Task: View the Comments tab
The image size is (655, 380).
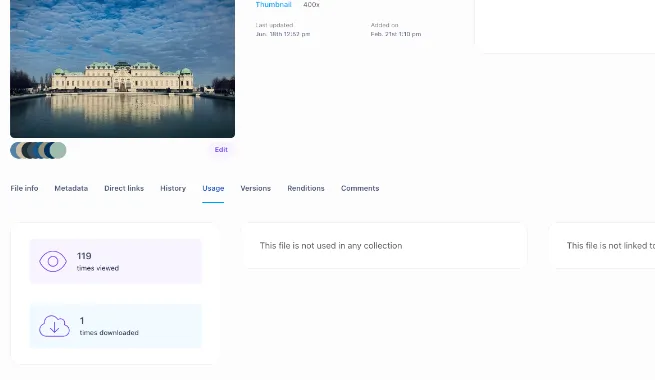Action: click(x=360, y=188)
